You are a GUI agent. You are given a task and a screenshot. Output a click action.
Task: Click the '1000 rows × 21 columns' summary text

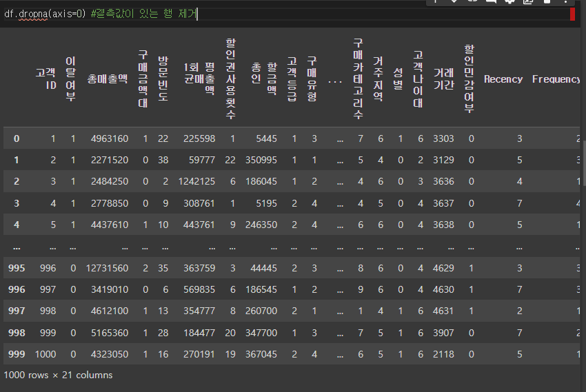pos(58,375)
